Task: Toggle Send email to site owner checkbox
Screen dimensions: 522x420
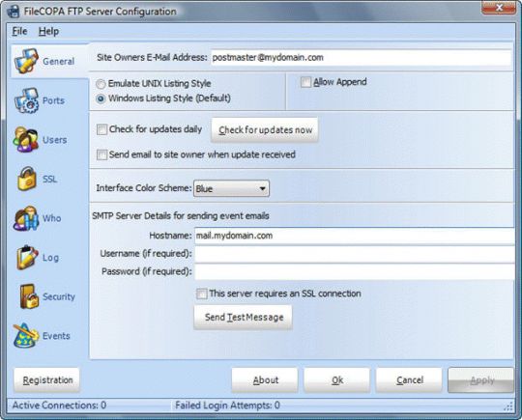Action: coord(101,154)
